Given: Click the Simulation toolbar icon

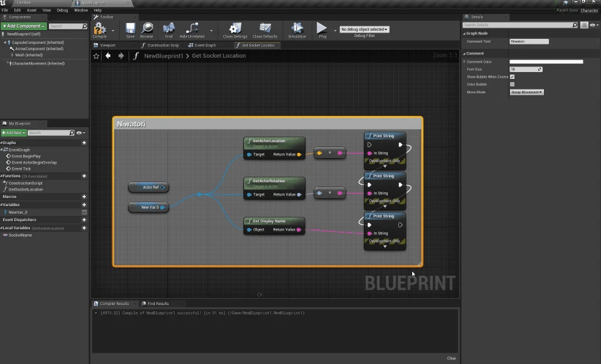Looking at the screenshot, I should 297,30.
